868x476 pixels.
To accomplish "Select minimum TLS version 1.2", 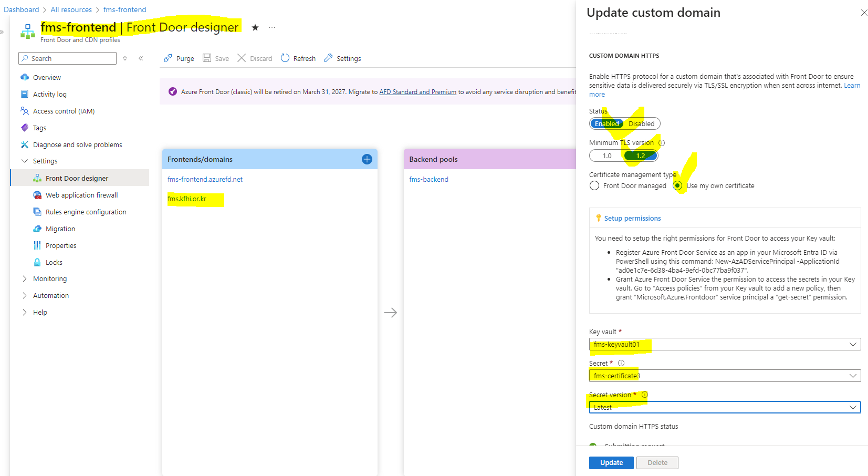I will point(641,156).
